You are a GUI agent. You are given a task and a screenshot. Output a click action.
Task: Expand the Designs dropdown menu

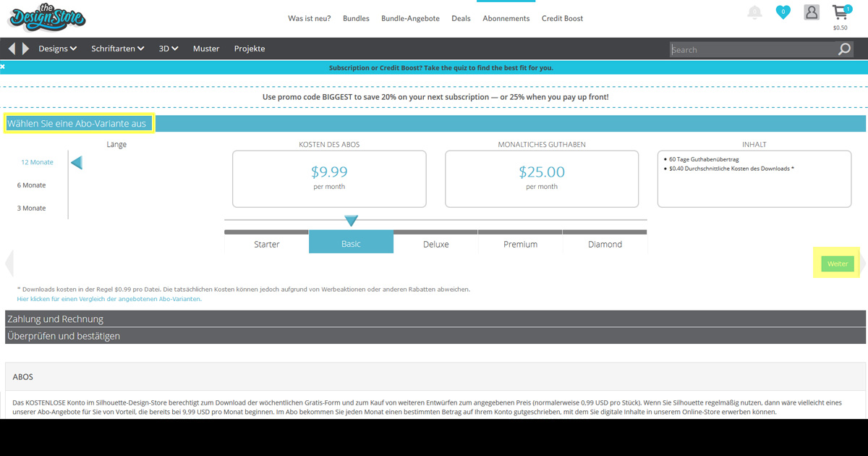coord(57,48)
